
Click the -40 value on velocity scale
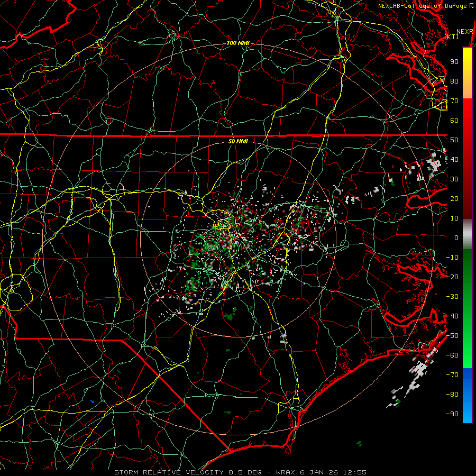click(452, 316)
